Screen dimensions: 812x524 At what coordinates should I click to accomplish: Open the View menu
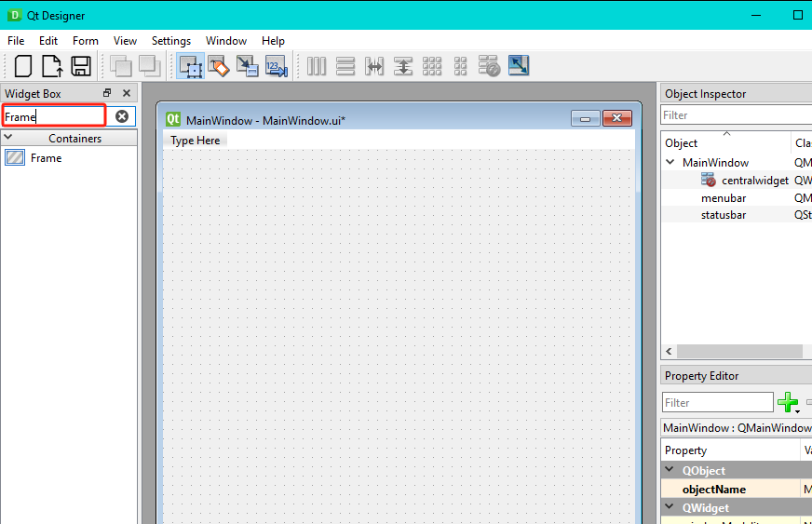point(126,41)
